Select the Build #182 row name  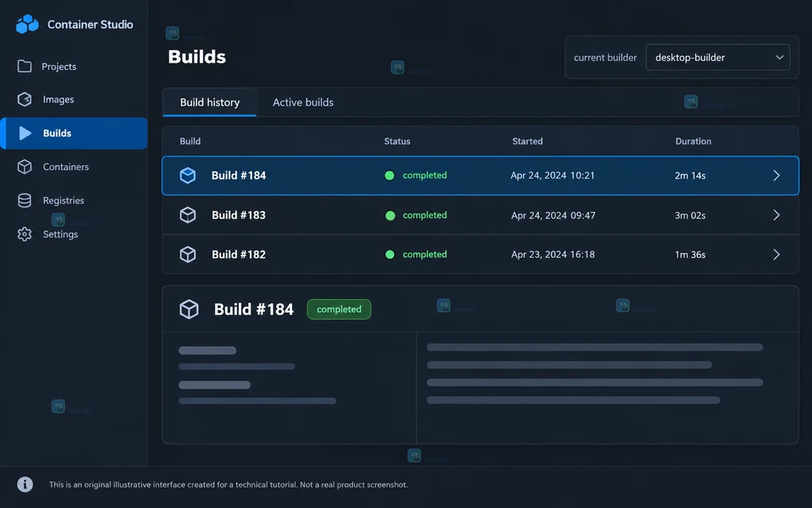[239, 254]
